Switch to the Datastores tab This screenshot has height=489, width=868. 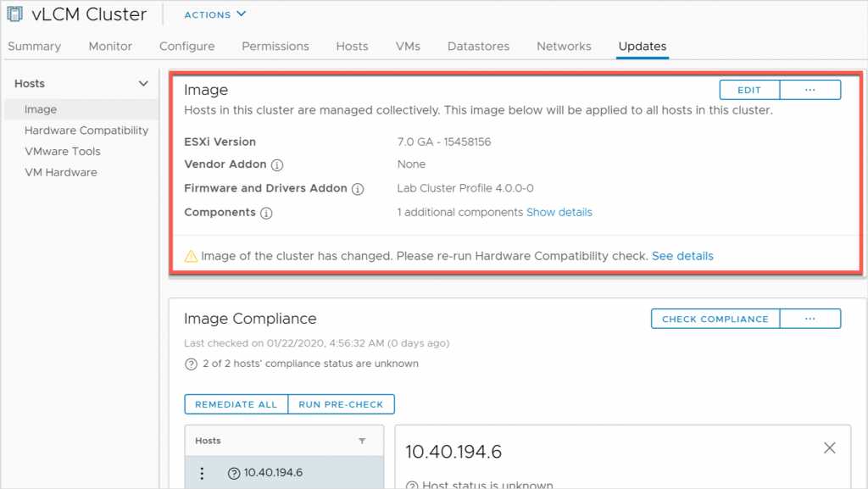tap(478, 47)
